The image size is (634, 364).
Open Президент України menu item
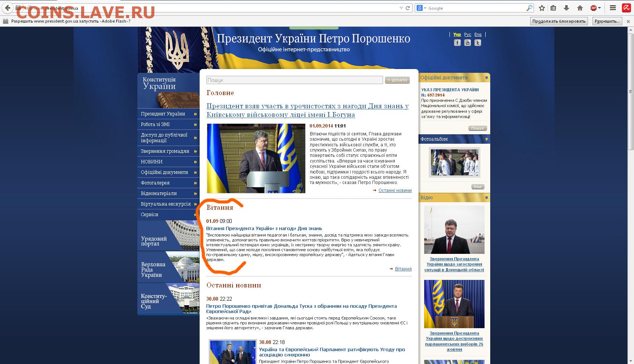[x=168, y=114]
